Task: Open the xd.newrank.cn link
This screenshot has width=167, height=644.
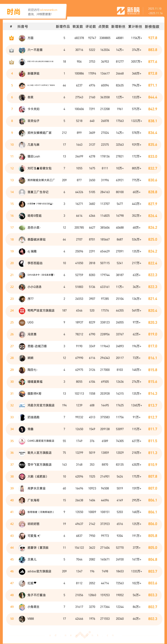Action: [x=48, y=10]
